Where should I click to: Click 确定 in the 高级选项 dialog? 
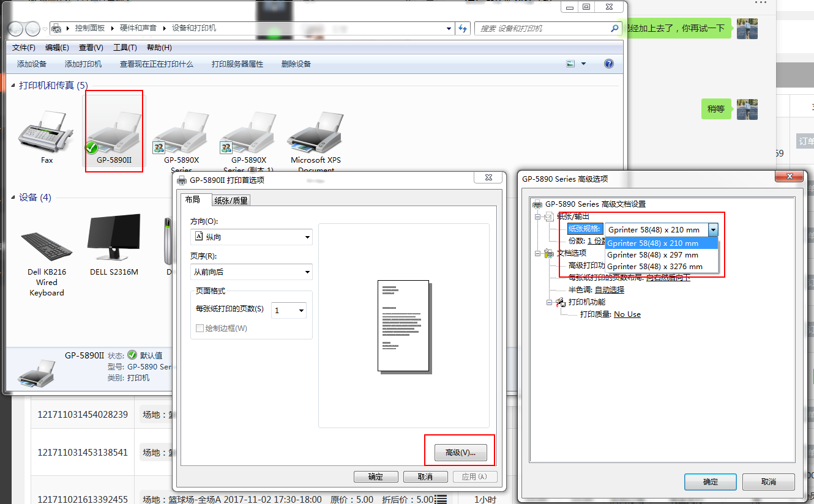pyautogui.click(x=711, y=481)
